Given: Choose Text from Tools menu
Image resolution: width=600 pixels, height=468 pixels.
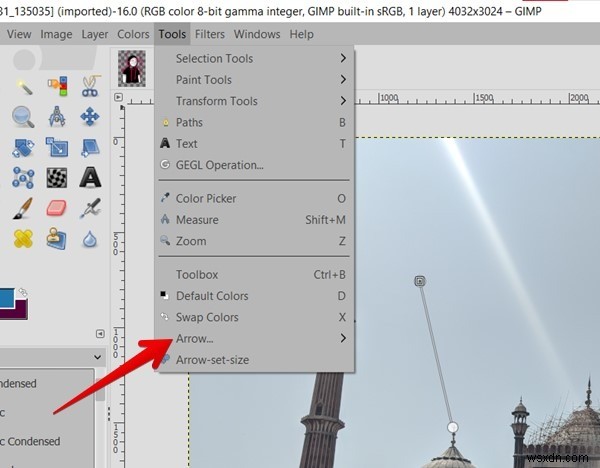Looking at the screenshot, I should (x=254, y=143).
